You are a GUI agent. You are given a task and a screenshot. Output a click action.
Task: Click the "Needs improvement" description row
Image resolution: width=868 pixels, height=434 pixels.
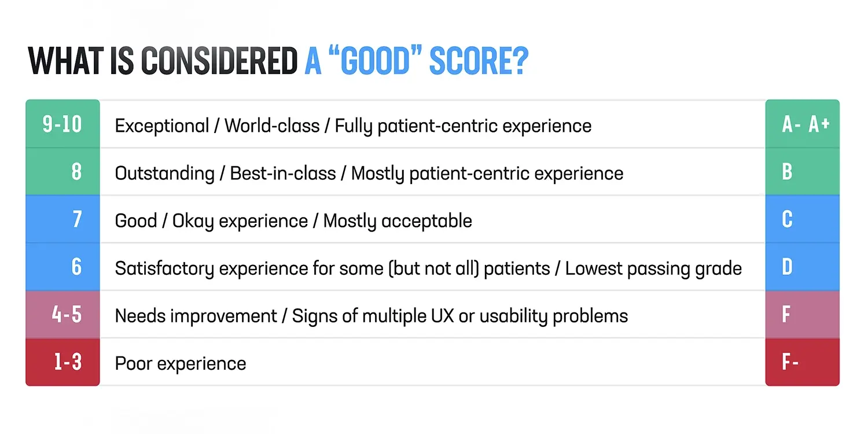[372, 315]
